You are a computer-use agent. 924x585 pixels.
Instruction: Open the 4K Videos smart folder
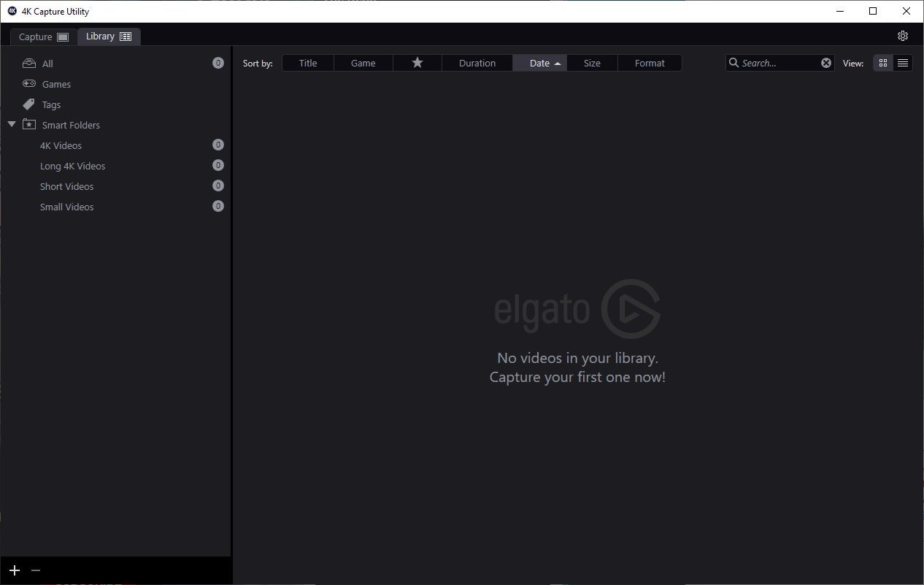pos(115,145)
